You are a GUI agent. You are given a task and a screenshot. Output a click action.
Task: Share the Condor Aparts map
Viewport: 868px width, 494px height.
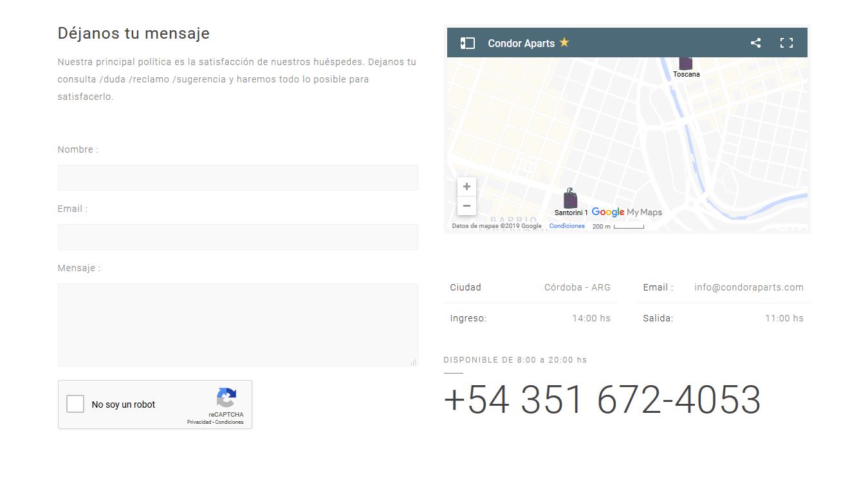click(x=755, y=43)
